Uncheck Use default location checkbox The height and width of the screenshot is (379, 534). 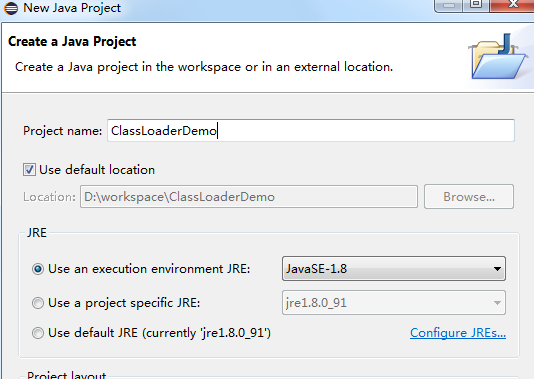(x=29, y=170)
